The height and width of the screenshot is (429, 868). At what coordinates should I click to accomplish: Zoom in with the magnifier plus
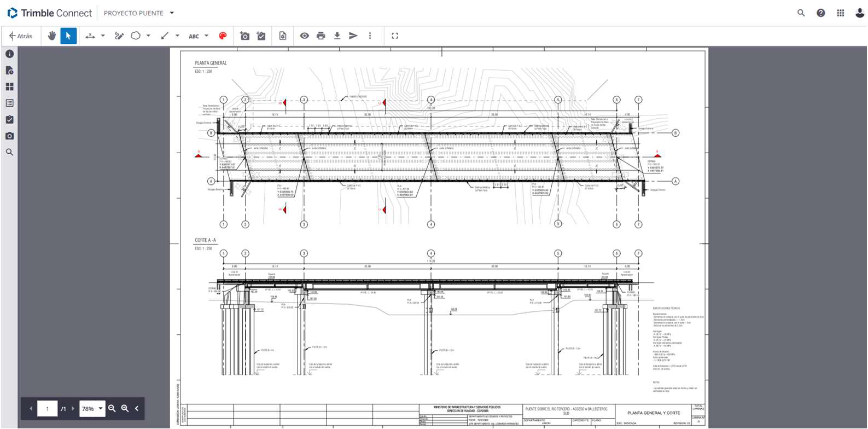(x=125, y=409)
